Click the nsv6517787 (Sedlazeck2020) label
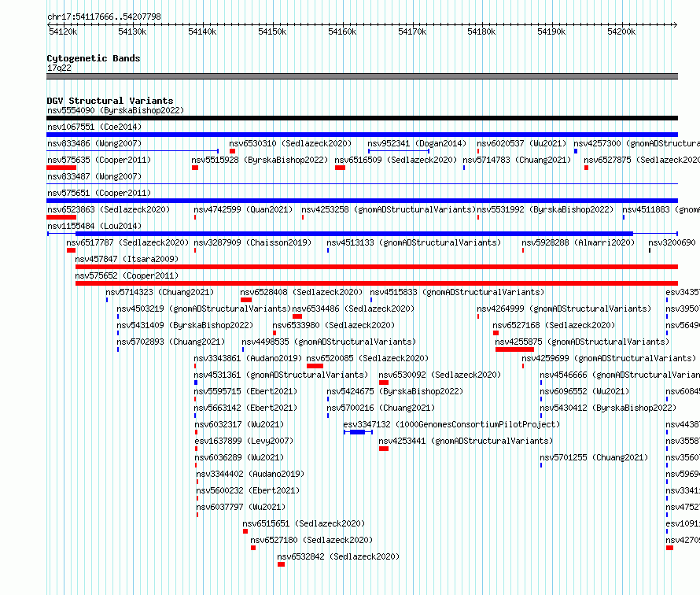700x595 pixels. tap(127, 242)
